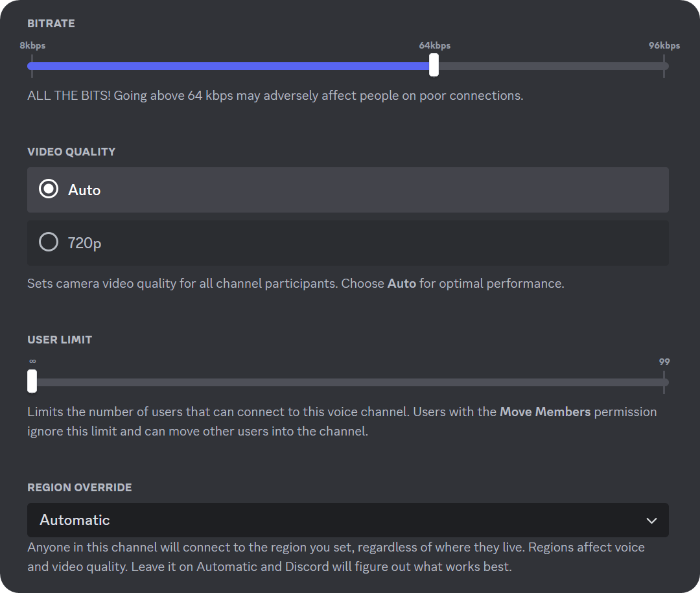Click the chevron on the Automatic selector

click(651, 520)
